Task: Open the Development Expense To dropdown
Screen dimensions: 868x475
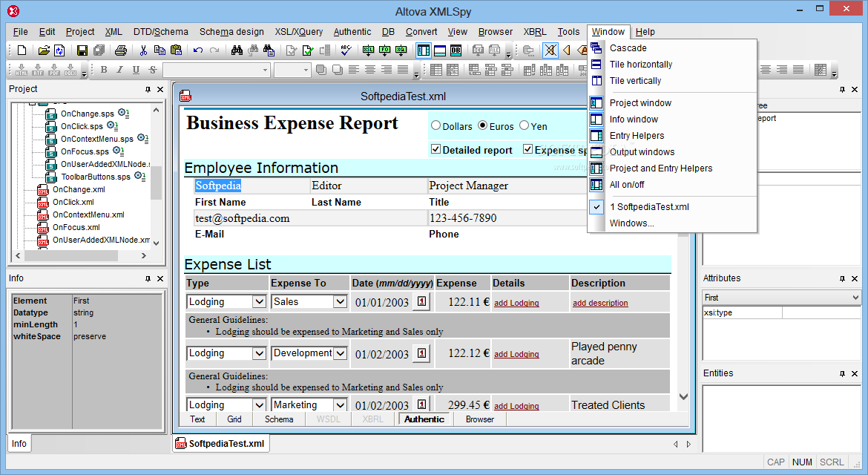Action: [340, 353]
